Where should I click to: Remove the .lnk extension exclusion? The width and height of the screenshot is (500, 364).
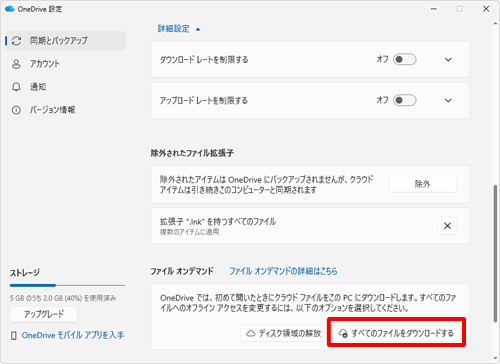click(x=447, y=226)
